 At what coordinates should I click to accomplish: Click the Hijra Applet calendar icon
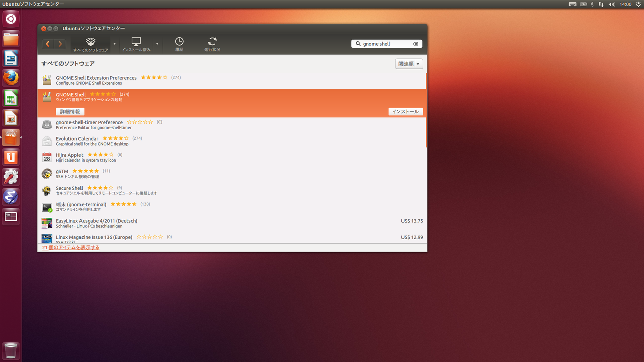[47, 157]
